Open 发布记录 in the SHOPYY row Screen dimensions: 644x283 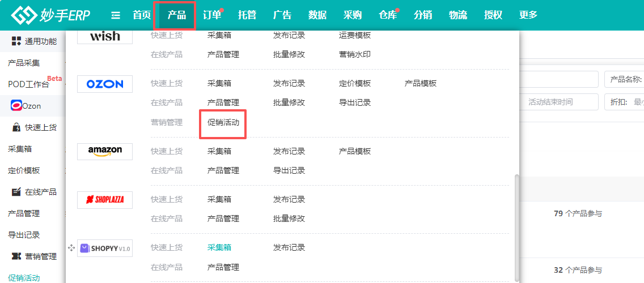tap(289, 247)
